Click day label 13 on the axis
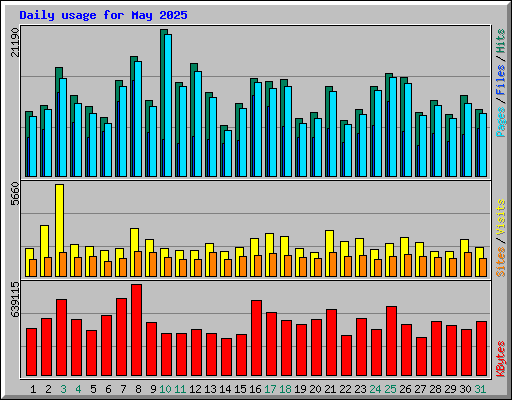The width and height of the screenshot is (512, 400). 210,389
